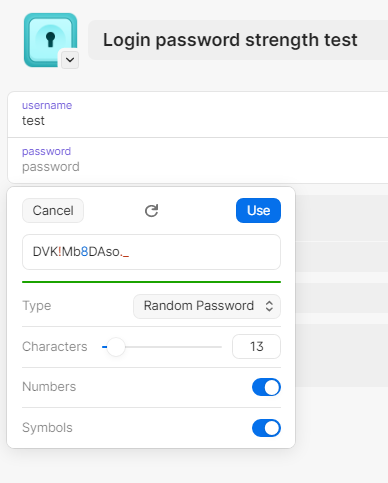Screen dimensions: 388x483
Task: Focus the character count box showing 13
Action: (256, 347)
